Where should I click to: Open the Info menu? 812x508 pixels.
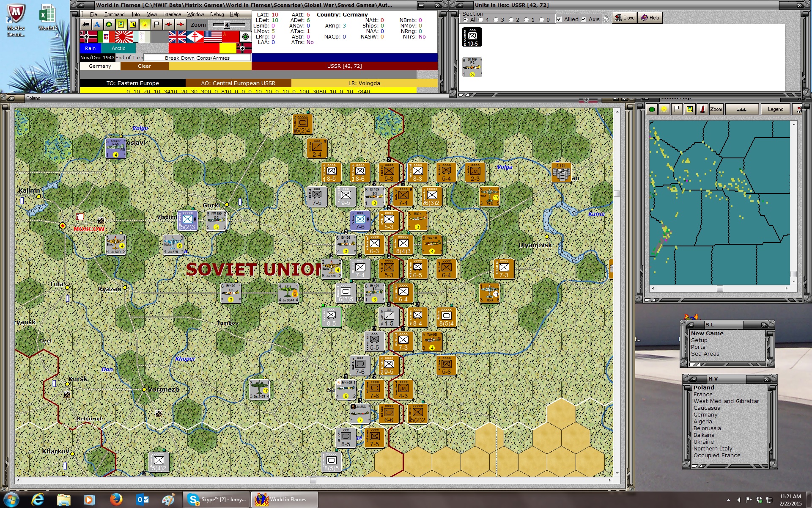(x=136, y=14)
